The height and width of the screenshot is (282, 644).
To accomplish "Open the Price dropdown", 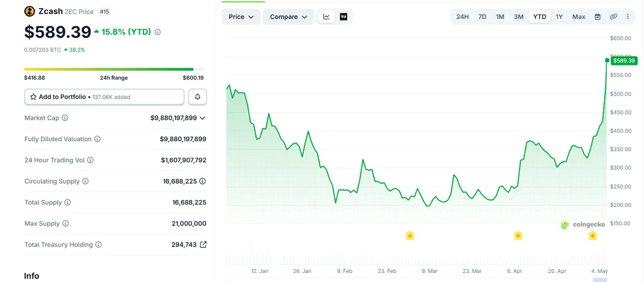I will tap(241, 17).
